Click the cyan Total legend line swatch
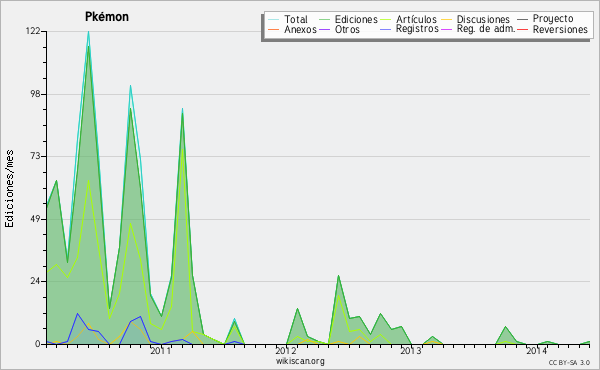 [274, 19]
